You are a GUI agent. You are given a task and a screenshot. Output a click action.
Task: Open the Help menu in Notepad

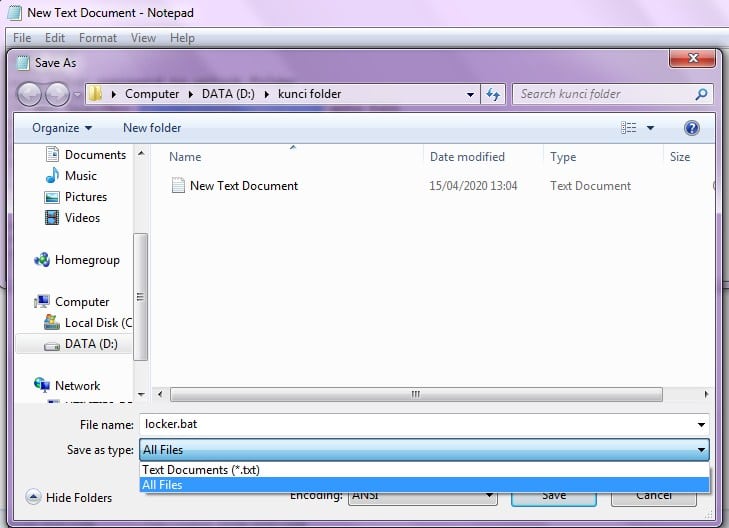182,38
